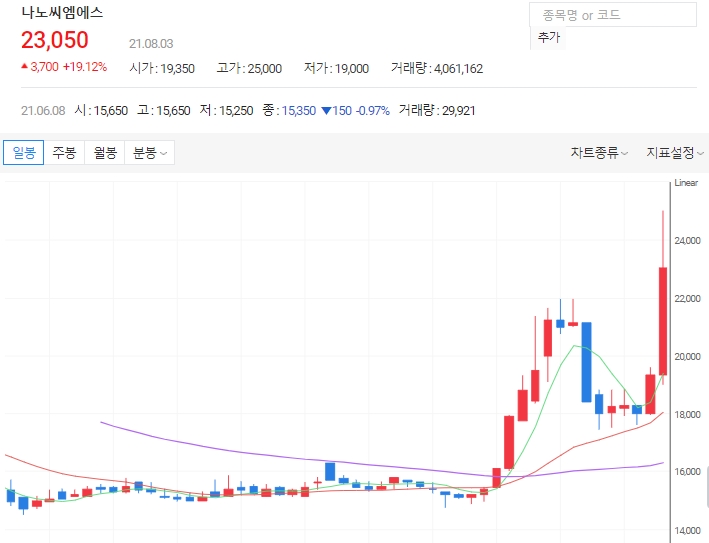Image resolution: width=709 pixels, height=543 pixels.
Task: Click the 14,000 price axis label
Action: click(687, 531)
